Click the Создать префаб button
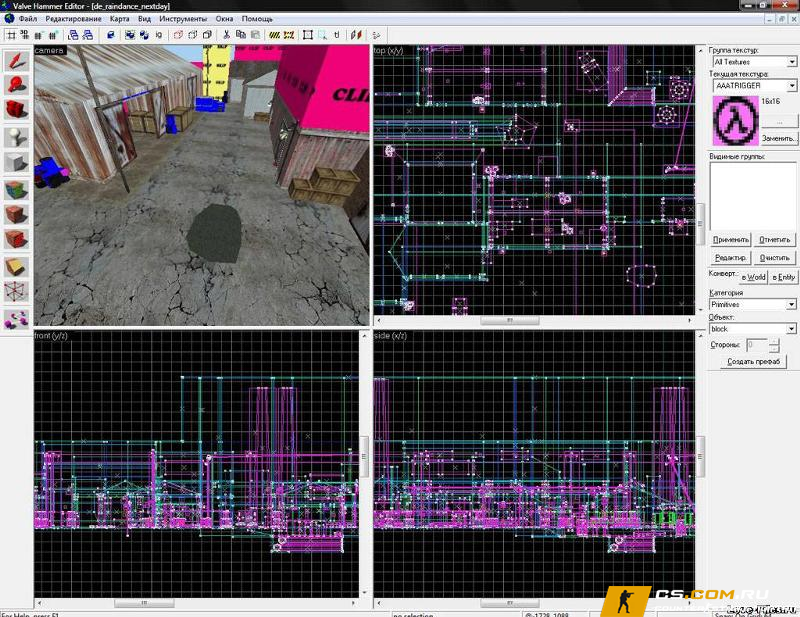800x617 pixels. point(754,361)
